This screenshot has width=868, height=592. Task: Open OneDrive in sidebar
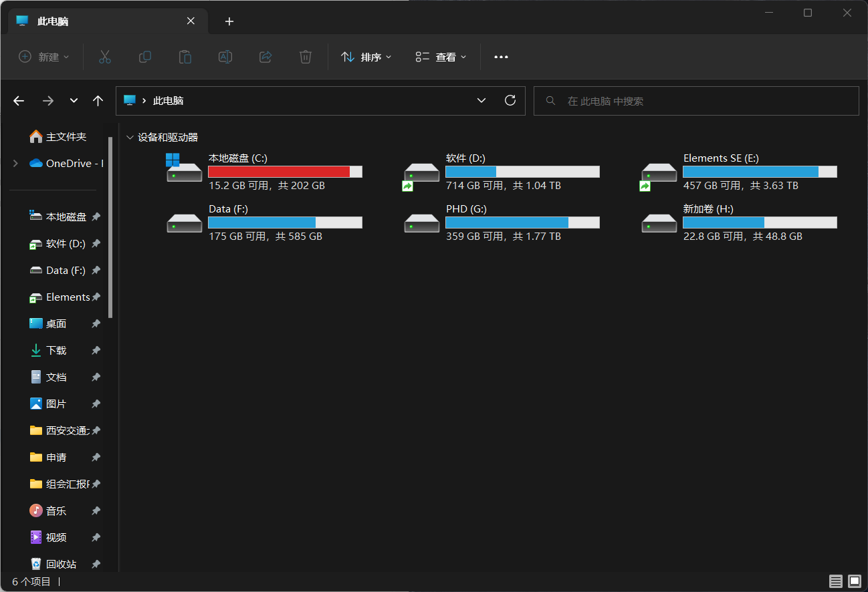66,163
